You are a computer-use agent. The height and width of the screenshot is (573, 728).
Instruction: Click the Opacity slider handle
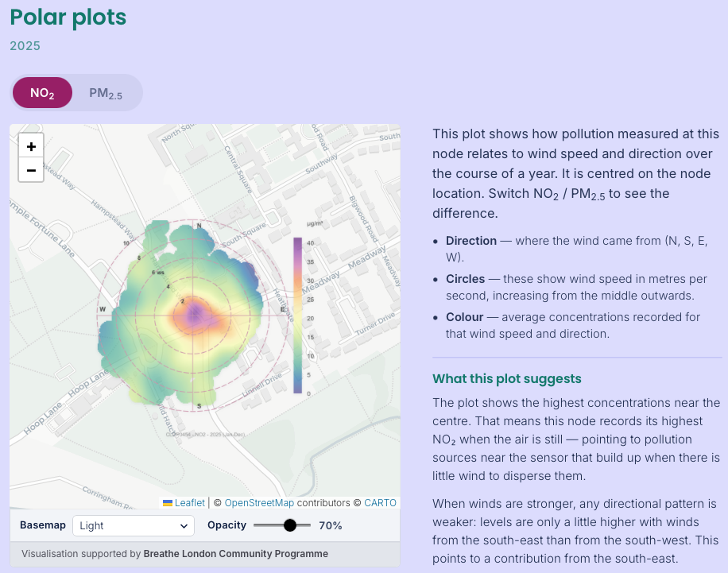point(290,525)
